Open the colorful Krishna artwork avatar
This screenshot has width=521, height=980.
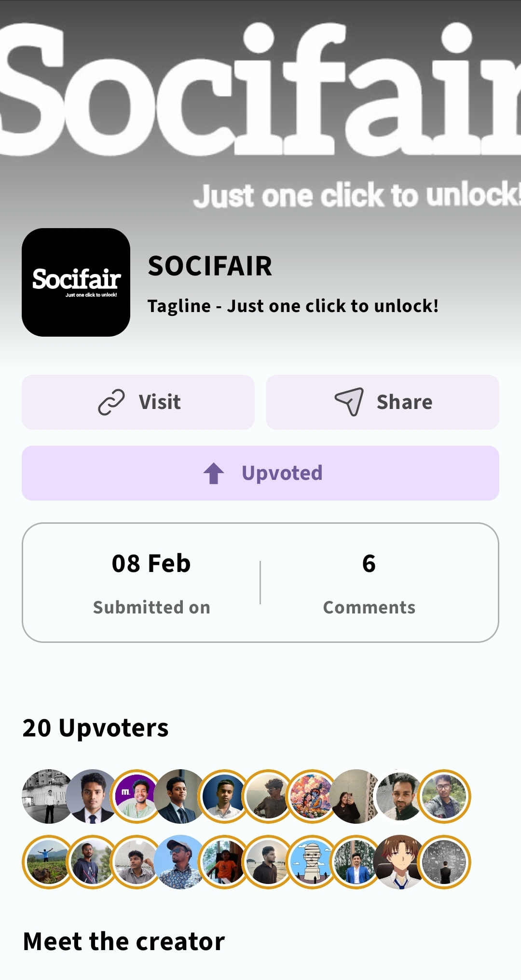[x=312, y=796]
